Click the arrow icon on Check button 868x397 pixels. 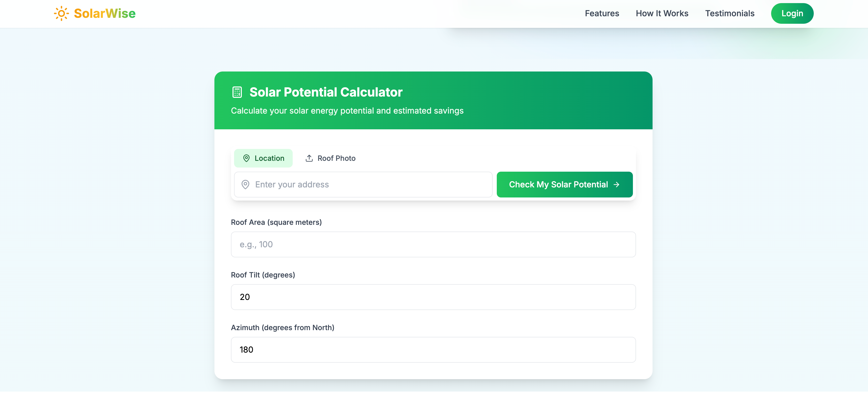616,185
